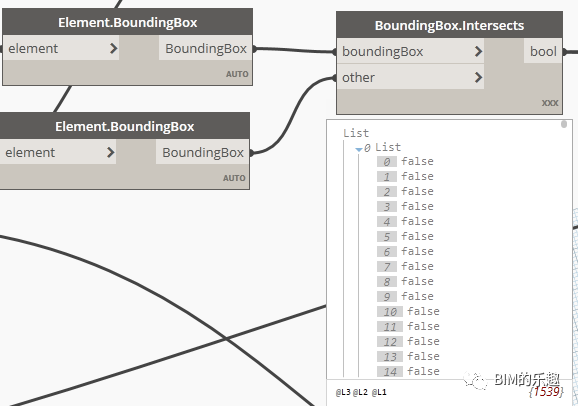Click the lower Element.BoundingBox node title

[x=125, y=126]
